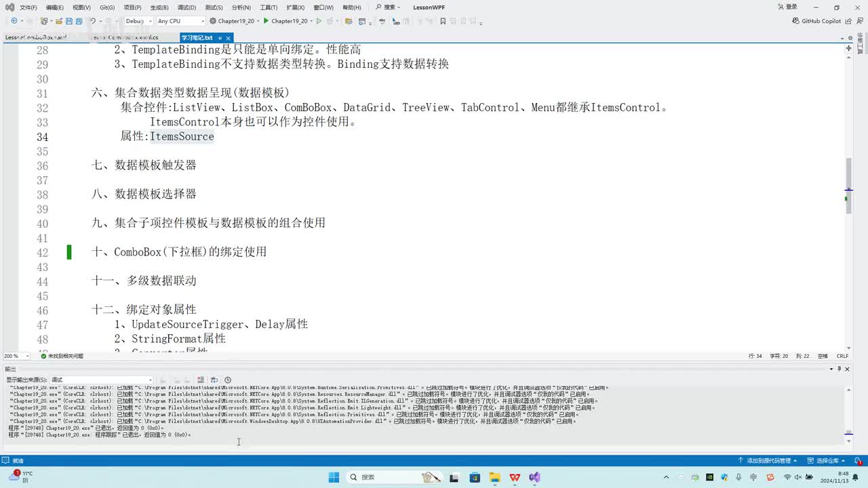Viewport: 868px width, 488px height.
Task: Open the 工具(T) menu
Action: tap(269, 7)
